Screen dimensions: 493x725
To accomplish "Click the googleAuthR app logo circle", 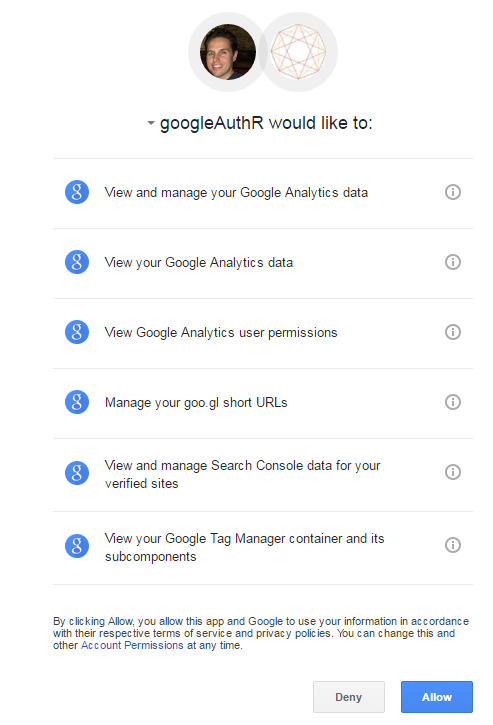I will tap(298, 52).
